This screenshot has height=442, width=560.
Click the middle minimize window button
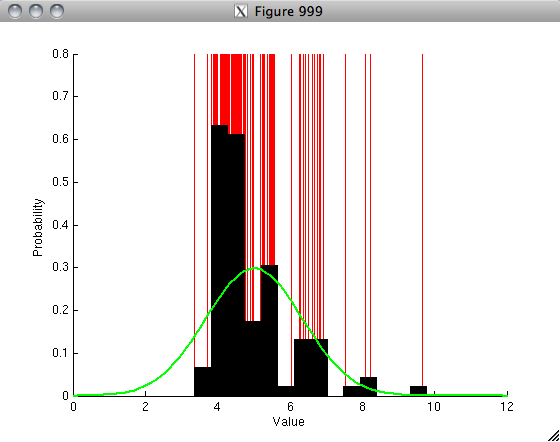coord(36,11)
